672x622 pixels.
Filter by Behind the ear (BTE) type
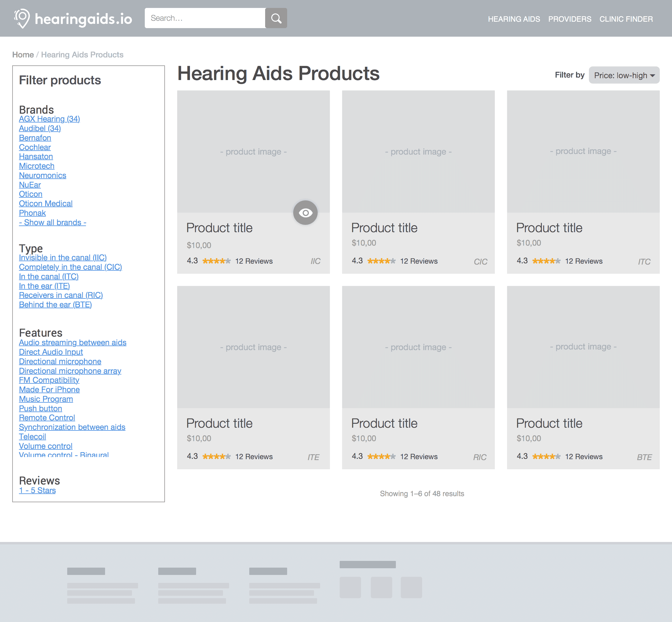tap(55, 305)
